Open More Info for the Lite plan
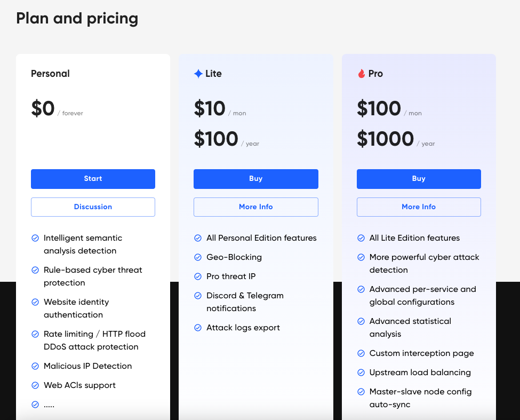The image size is (520, 420). (255, 207)
